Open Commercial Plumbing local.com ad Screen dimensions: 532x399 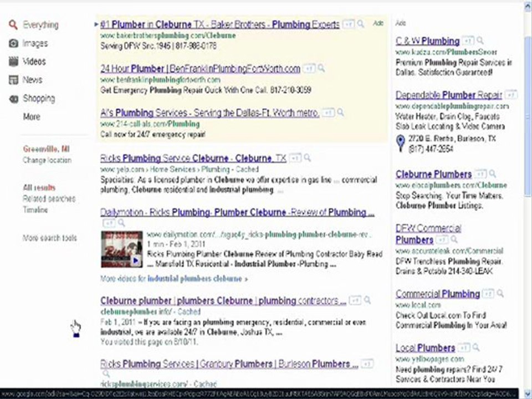(x=438, y=294)
